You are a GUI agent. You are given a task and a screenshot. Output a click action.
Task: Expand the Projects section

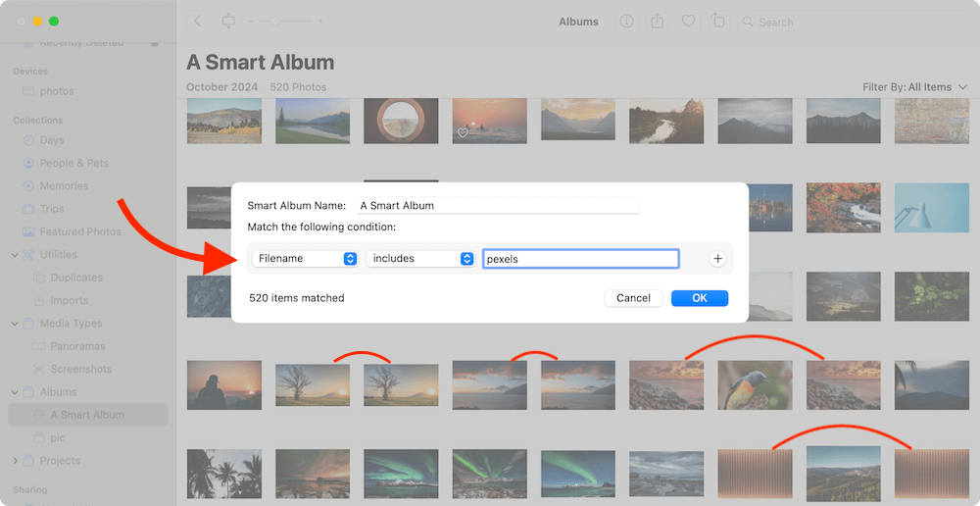[15, 461]
